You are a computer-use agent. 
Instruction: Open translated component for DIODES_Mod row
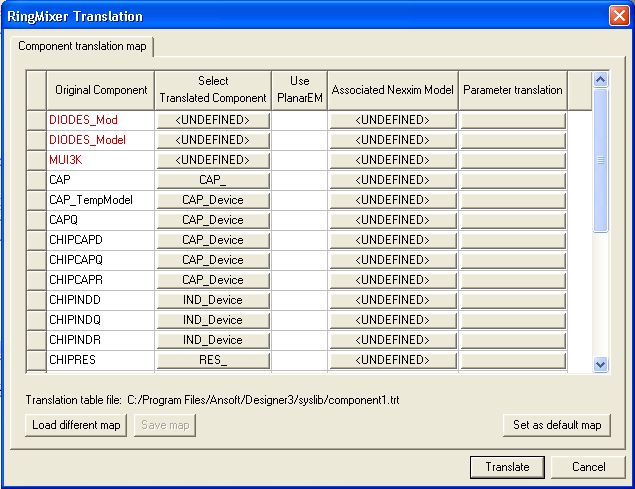pos(212,120)
